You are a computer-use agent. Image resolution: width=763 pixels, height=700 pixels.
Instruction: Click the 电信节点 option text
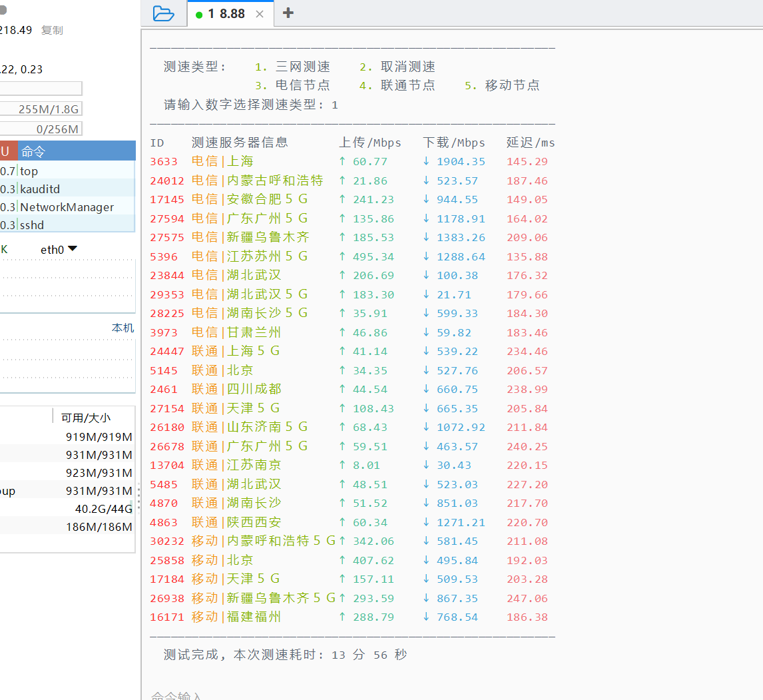[x=303, y=85]
